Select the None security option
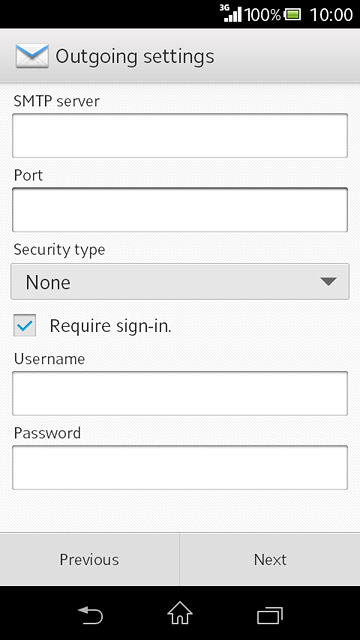Viewport: 360px width, 640px height. pyautogui.click(x=48, y=282)
